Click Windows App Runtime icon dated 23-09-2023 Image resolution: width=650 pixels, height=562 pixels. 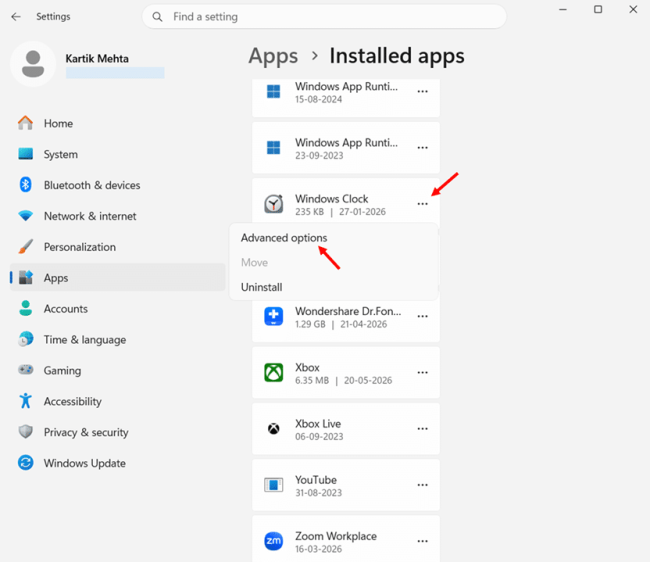click(x=274, y=148)
